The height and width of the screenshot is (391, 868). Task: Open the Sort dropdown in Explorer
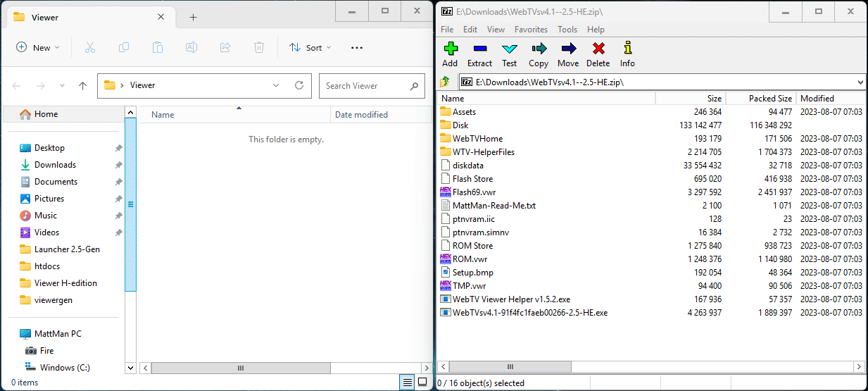pos(310,47)
